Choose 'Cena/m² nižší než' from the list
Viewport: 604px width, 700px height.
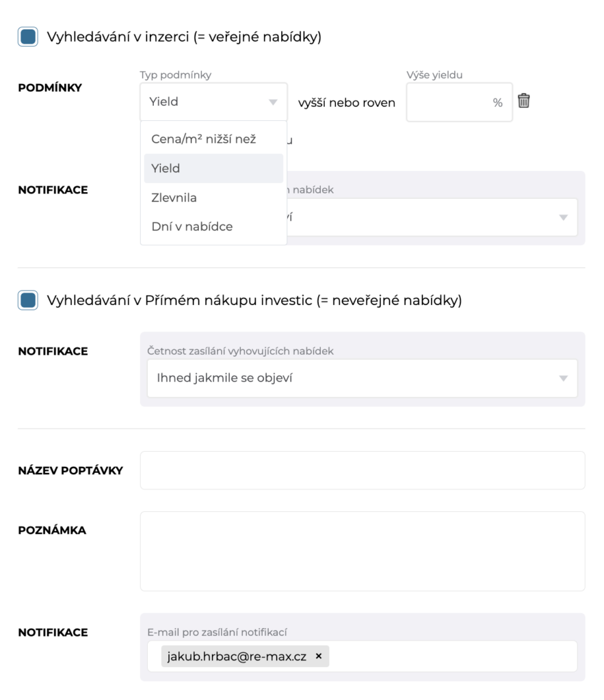click(x=204, y=139)
